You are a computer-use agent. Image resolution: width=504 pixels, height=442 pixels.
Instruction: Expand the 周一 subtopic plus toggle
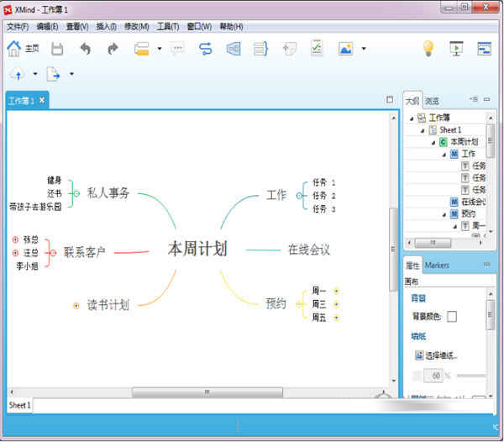click(x=337, y=291)
